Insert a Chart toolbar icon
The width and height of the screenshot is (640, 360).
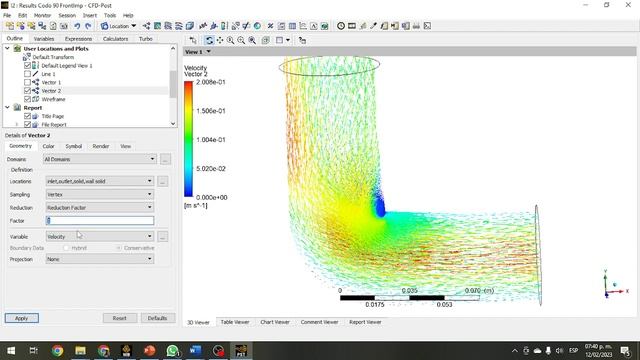tap(303, 26)
